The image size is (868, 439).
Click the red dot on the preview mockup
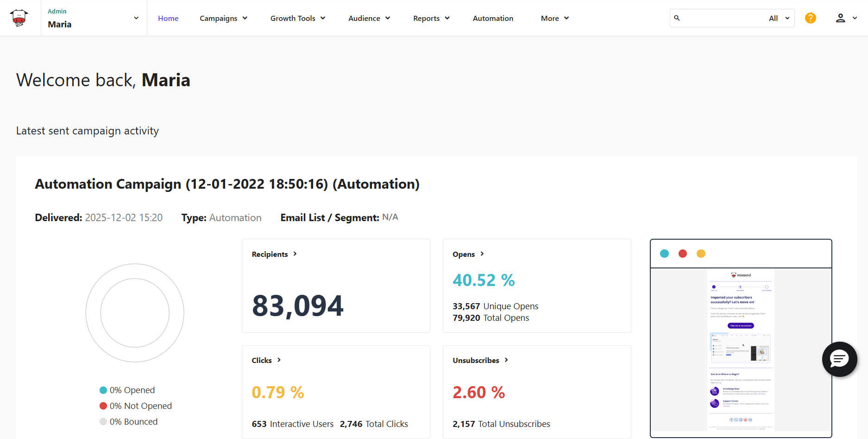[682, 254]
